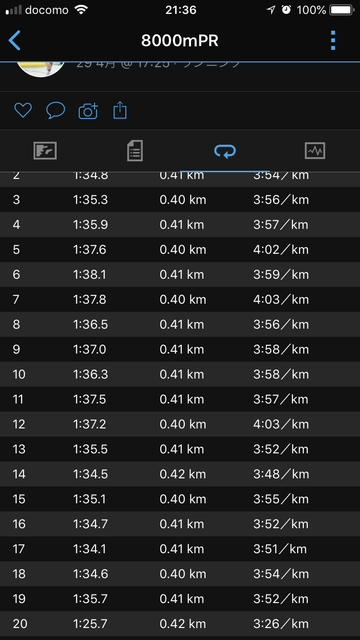Add a photo with the camera icon
Screen dimensions: 360x640
tap(88, 111)
